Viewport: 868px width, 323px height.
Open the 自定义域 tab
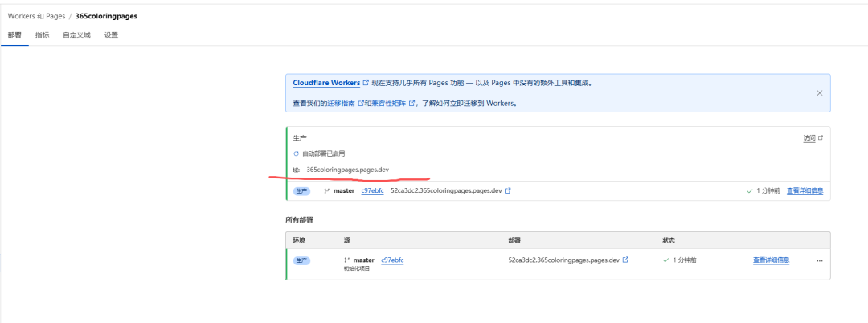pyautogui.click(x=77, y=35)
